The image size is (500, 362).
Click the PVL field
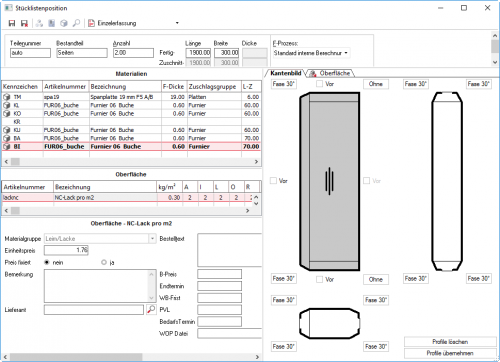(220, 310)
